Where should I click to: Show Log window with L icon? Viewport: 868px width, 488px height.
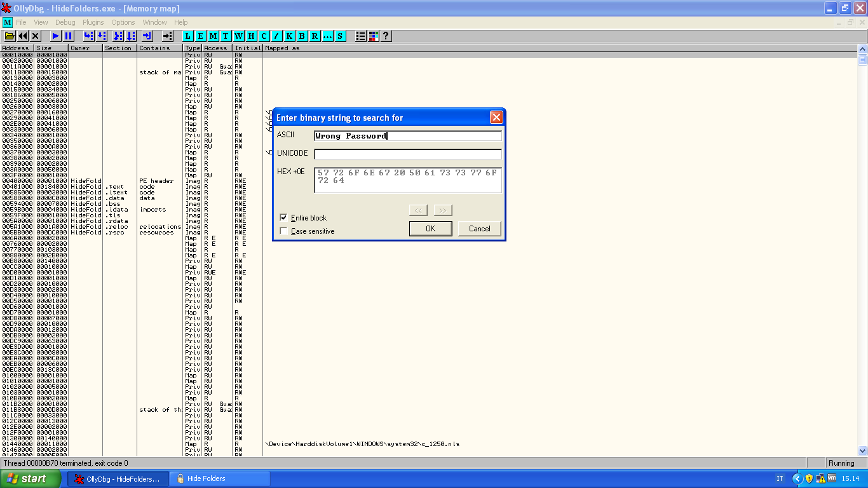click(188, 36)
